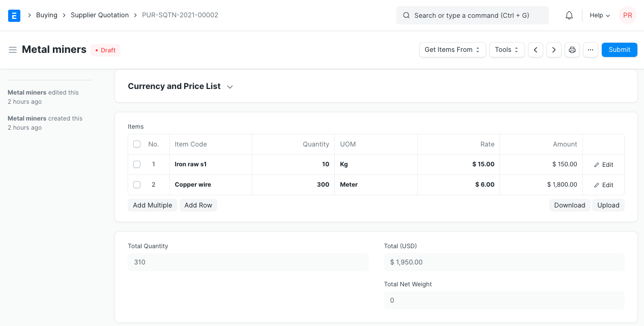Go to previous document arrow
Screen dimensions: 644x326
pos(535,50)
